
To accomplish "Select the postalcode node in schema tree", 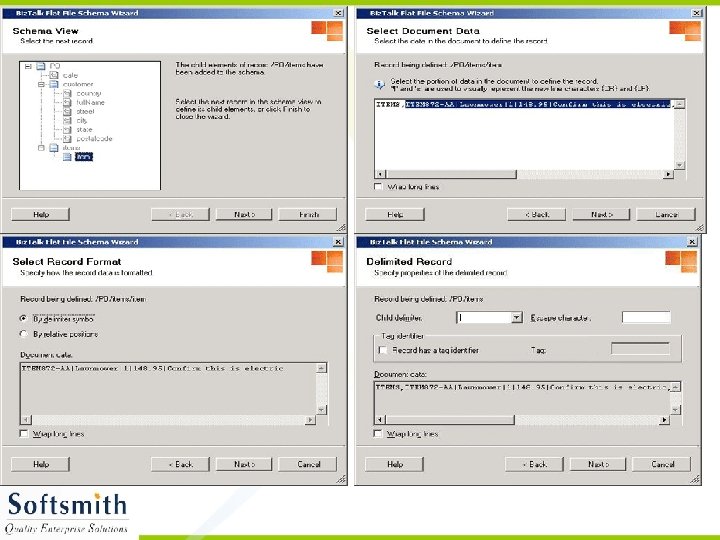I will click(94, 139).
